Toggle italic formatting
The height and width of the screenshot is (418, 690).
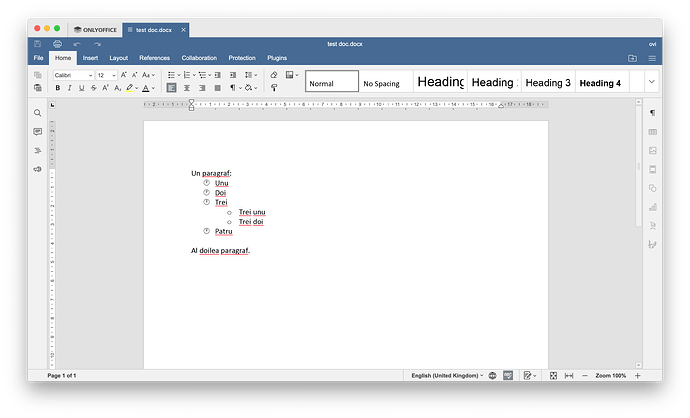(x=70, y=88)
